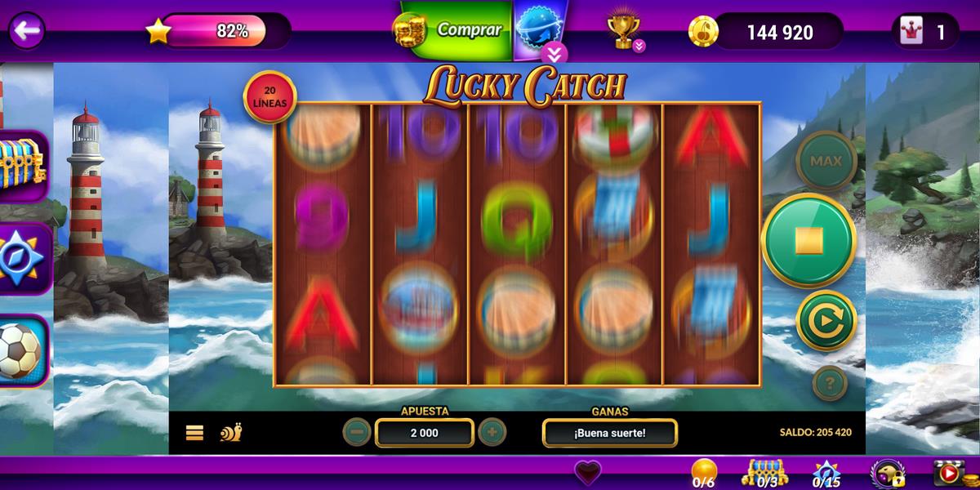Viewport: 980px width, 490px height.
Task: Click the green Comprar button
Action: click(x=456, y=30)
